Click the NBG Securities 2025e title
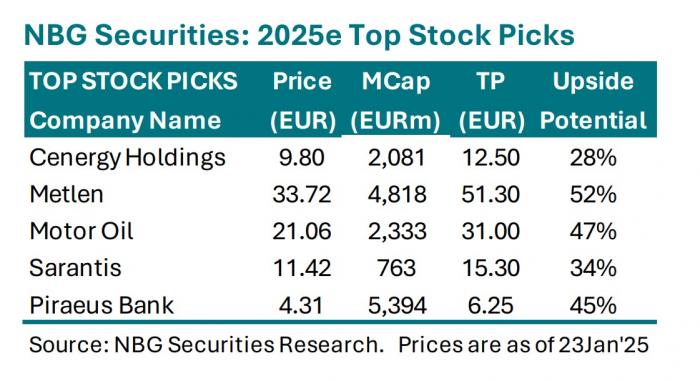 (x=299, y=35)
